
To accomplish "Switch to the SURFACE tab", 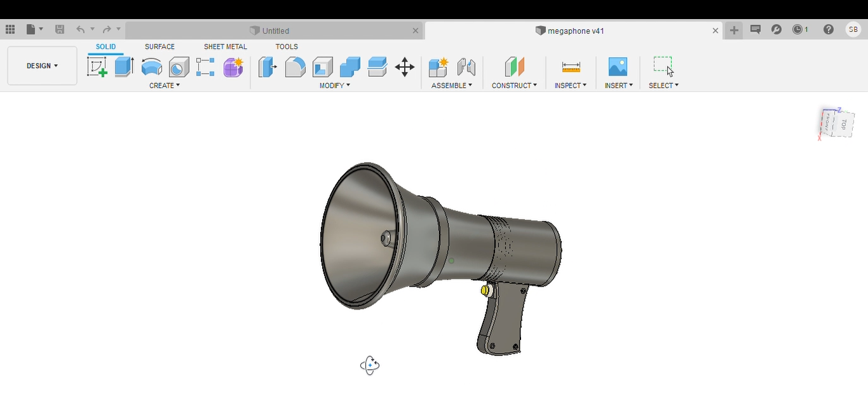I will point(159,46).
